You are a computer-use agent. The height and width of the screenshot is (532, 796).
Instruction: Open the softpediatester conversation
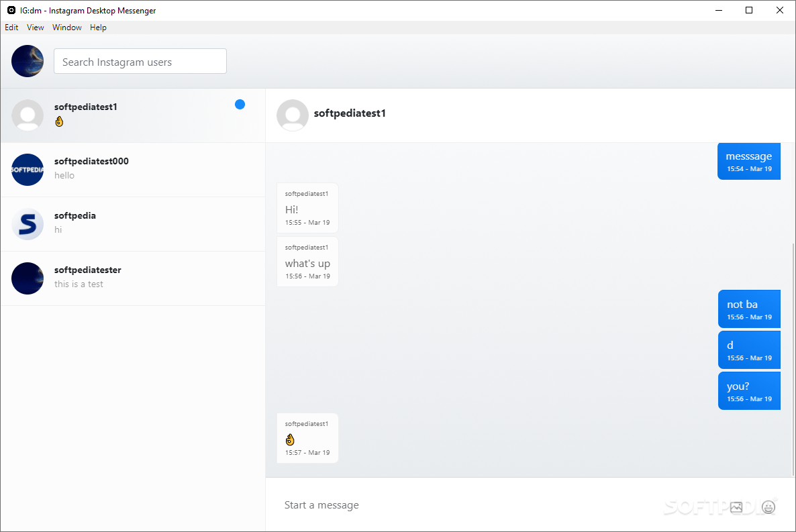[x=133, y=278]
